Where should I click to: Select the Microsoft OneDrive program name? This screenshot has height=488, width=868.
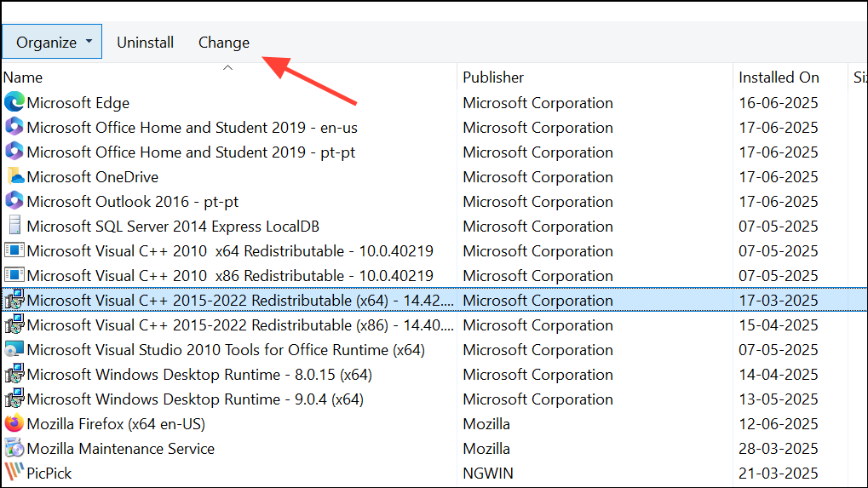93,177
